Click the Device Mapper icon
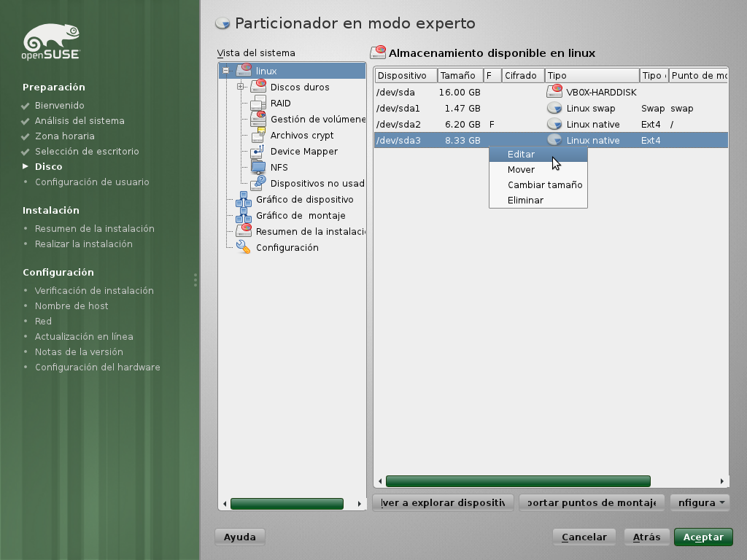Image resolution: width=747 pixels, height=560 pixels. click(x=258, y=151)
